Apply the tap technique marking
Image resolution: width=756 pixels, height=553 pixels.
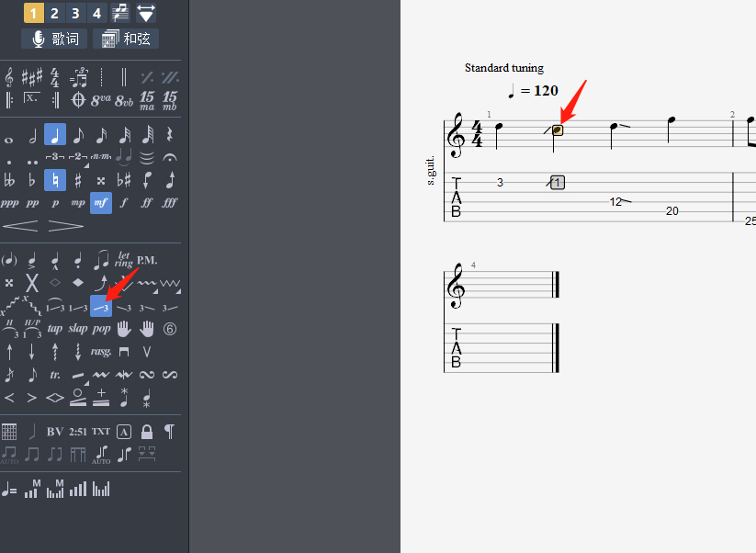click(55, 328)
